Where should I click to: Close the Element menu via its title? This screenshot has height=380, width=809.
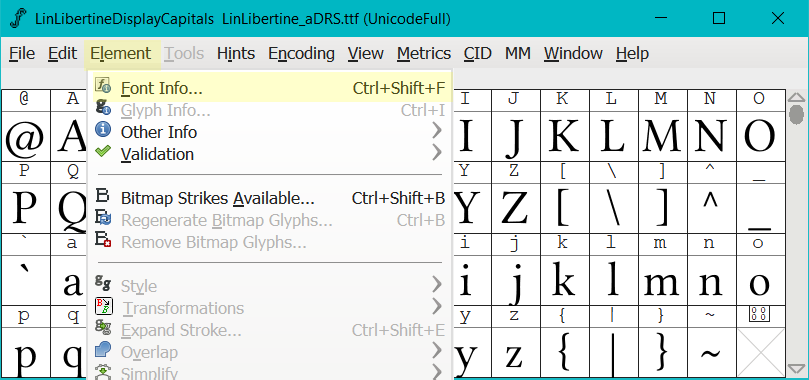coord(121,53)
